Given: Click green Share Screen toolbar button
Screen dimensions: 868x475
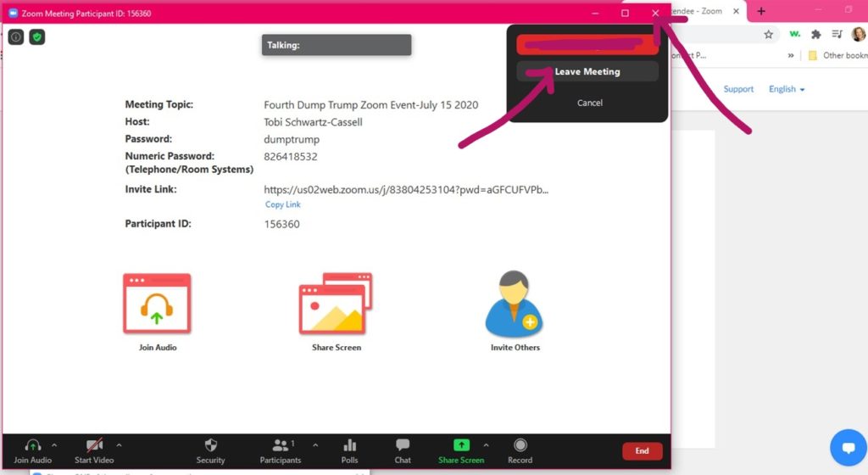Looking at the screenshot, I should (x=461, y=452).
